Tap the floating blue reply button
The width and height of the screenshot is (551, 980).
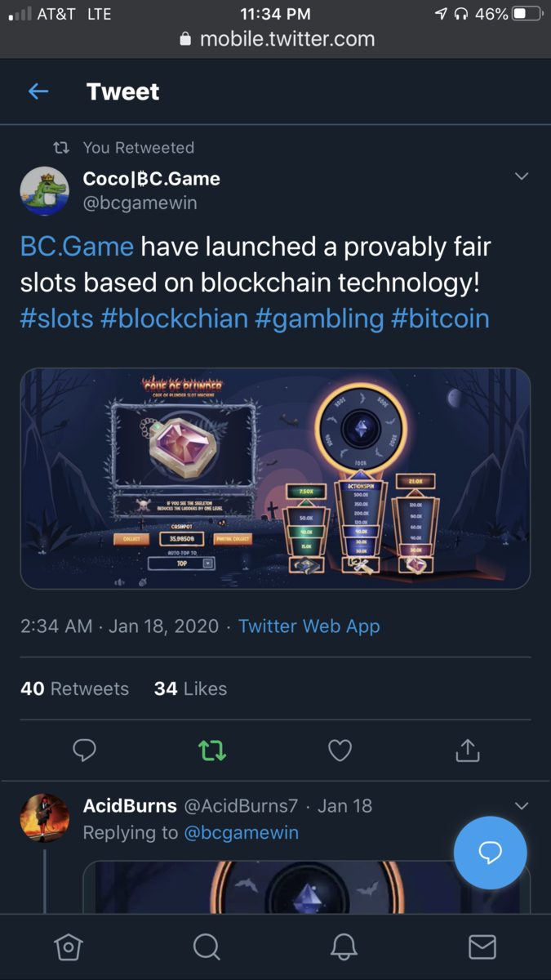click(x=490, y=853)
